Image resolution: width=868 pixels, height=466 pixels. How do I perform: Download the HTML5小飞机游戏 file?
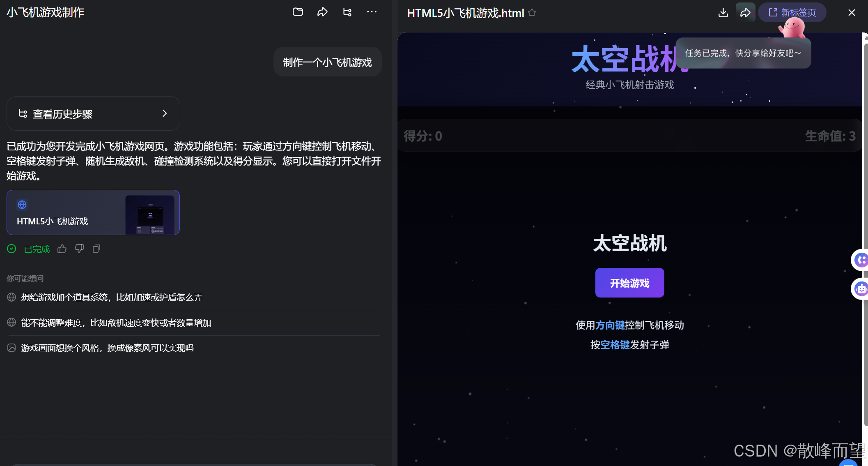pos(723,13)
